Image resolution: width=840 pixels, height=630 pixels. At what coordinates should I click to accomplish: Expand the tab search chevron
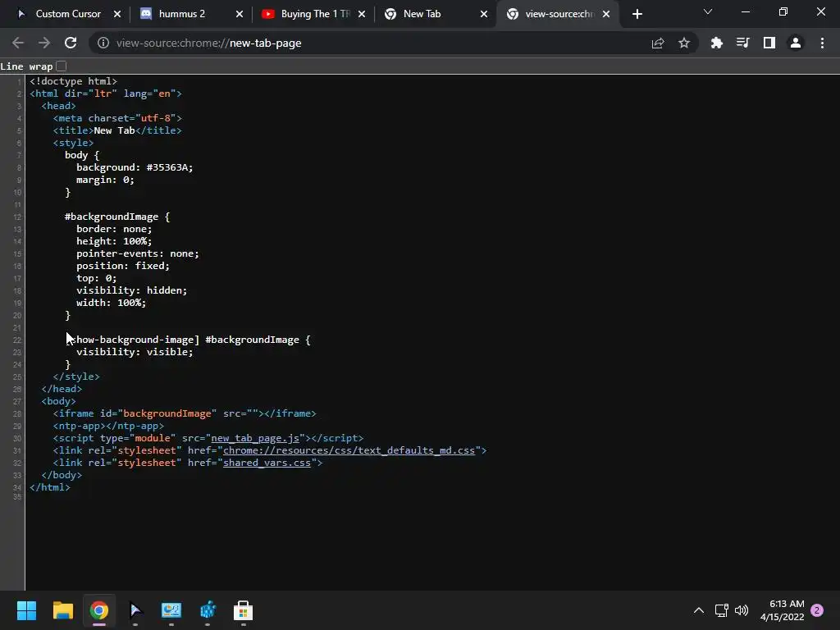(x=708, y=11)
